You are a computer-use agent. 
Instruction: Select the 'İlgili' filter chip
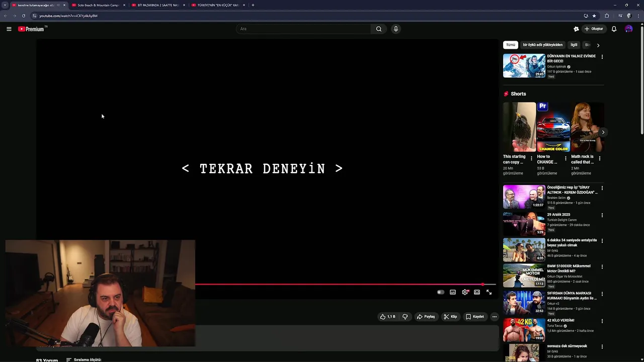point(574,45)
